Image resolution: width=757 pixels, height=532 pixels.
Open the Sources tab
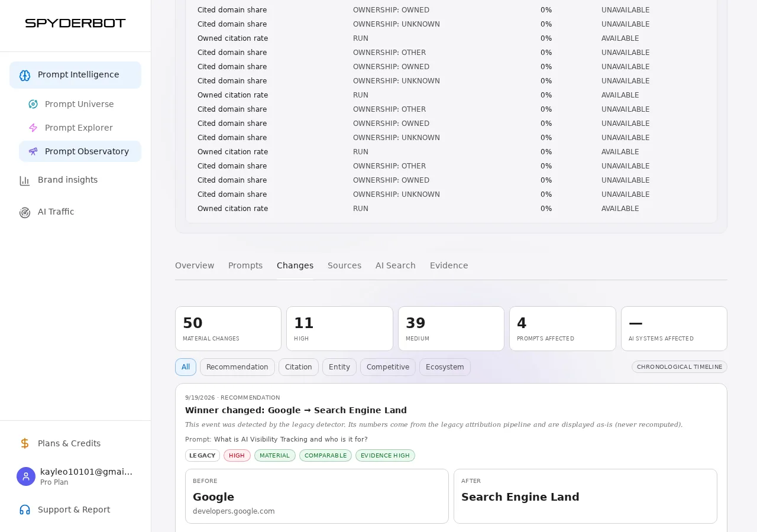click(x=344, y=265)
